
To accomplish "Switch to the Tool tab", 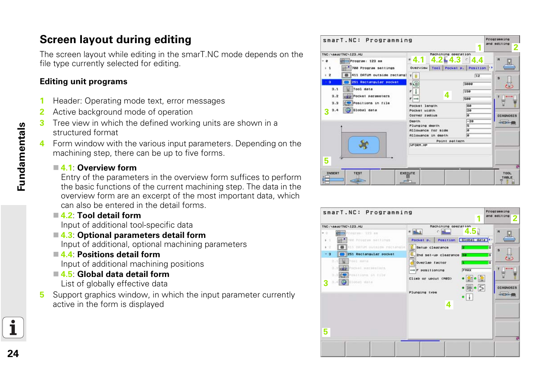I will tap(436, 68).
